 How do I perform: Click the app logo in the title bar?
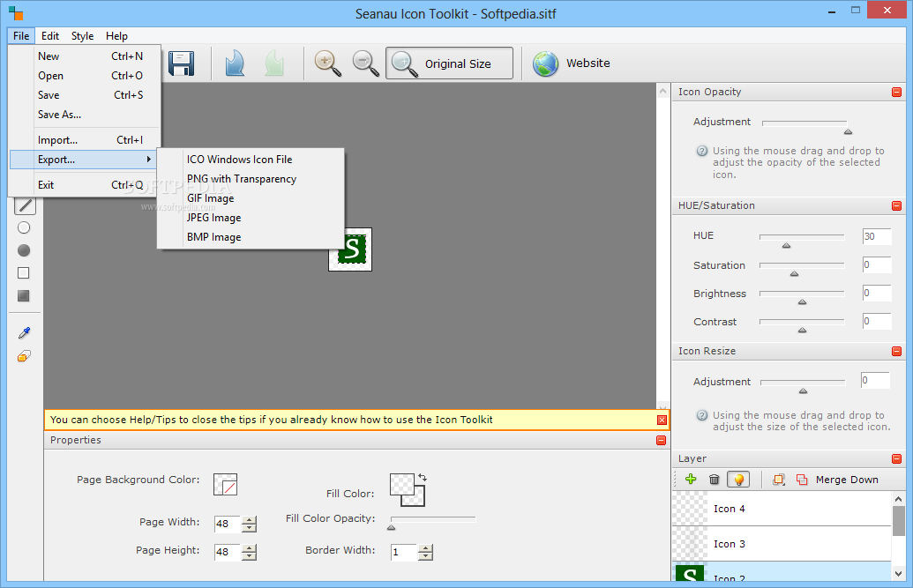[16, 13]
